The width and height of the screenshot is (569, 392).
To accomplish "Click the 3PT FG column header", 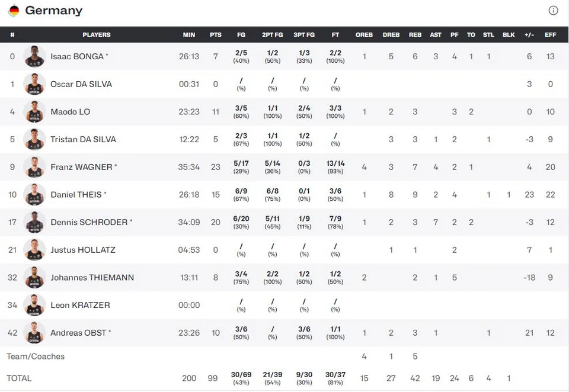I will pos(304,35).
